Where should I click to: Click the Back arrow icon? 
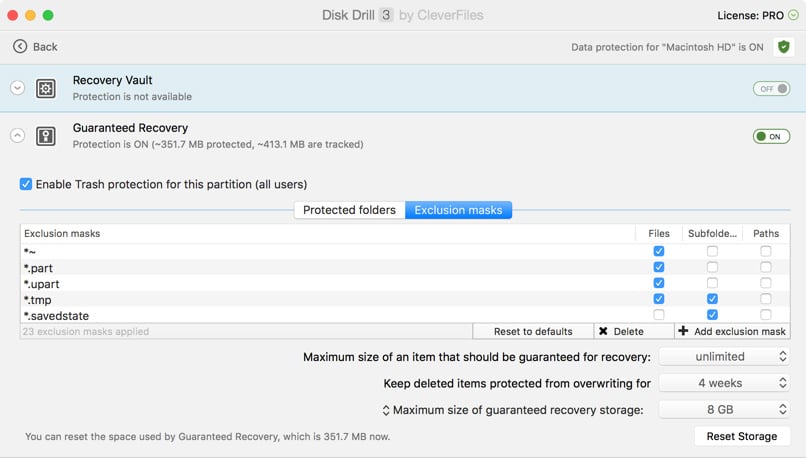[20, 47]
